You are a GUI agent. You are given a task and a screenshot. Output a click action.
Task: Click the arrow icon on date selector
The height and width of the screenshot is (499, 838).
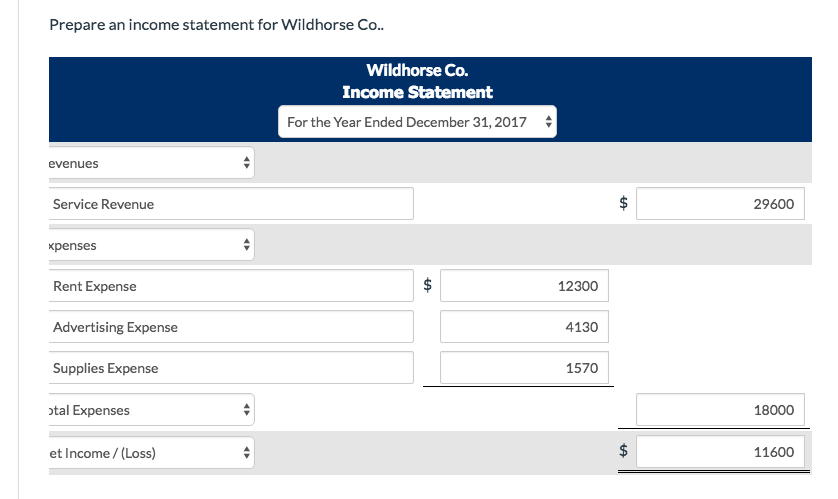click(548, 122)
